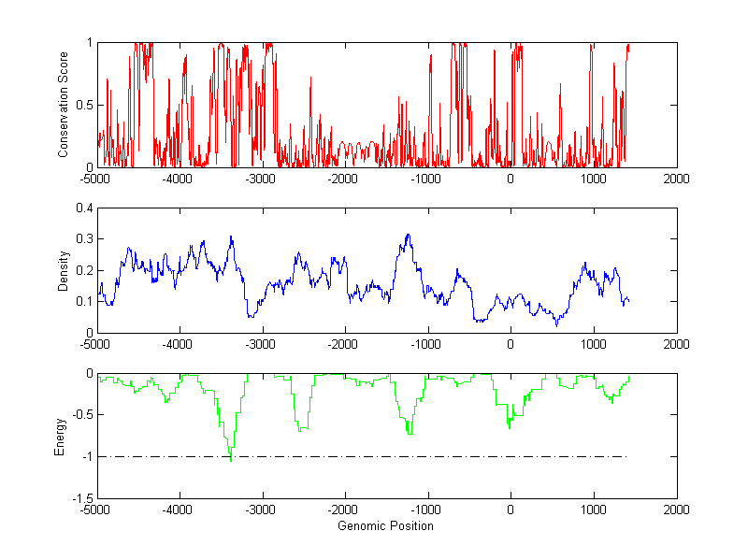
Task: Click the deepest green energy dip below -1
Action: (231, 459)
